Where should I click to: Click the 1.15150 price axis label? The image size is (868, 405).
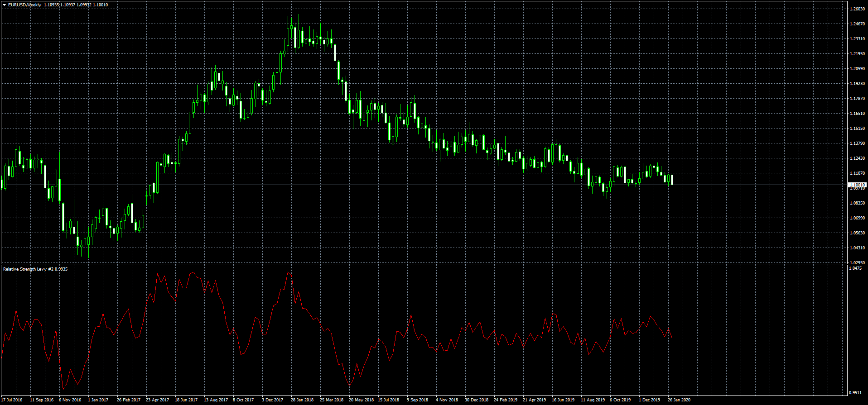tap(858, 129)
